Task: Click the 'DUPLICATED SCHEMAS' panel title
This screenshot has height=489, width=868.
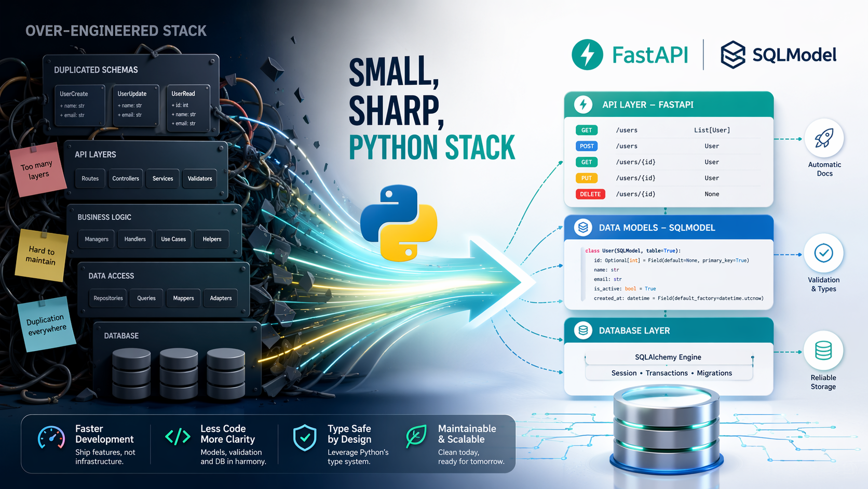Action: point(96,70)
